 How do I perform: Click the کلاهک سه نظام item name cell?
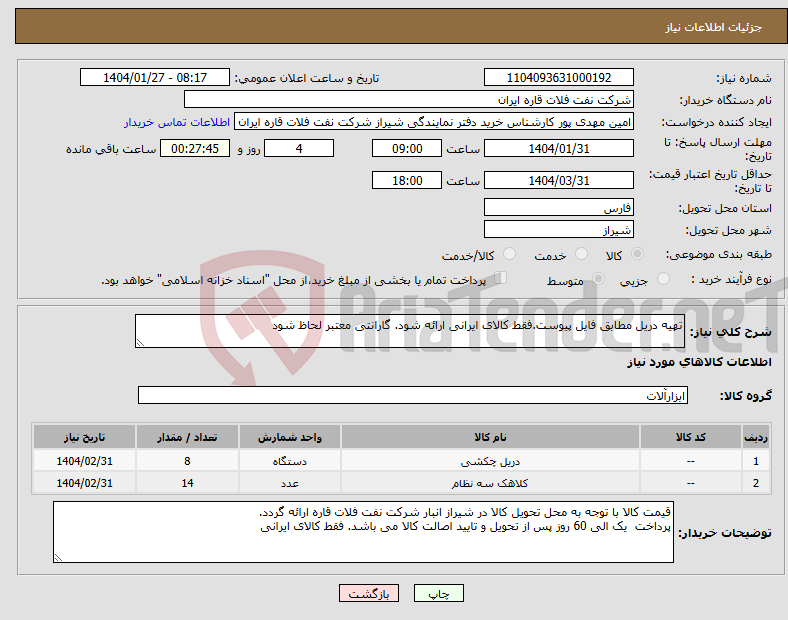pyautogui.click(x=490, y=483)
